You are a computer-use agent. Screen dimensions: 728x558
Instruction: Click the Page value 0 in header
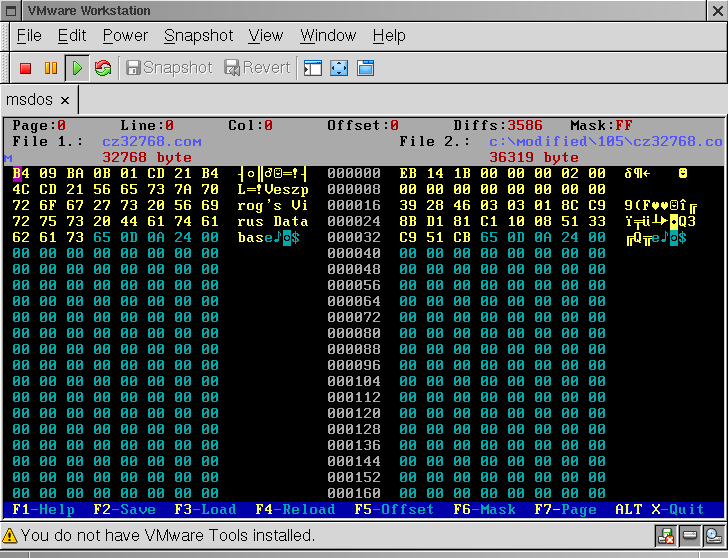click(61, 125)
